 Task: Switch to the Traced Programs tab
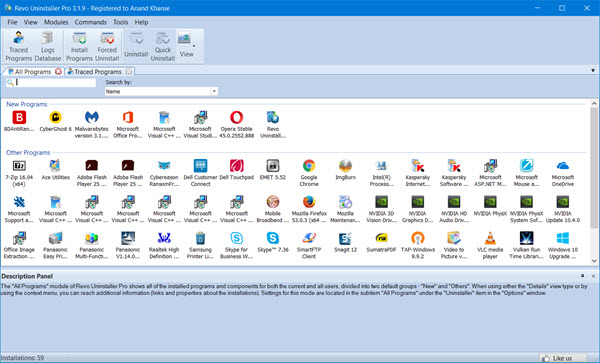point(98,72)
